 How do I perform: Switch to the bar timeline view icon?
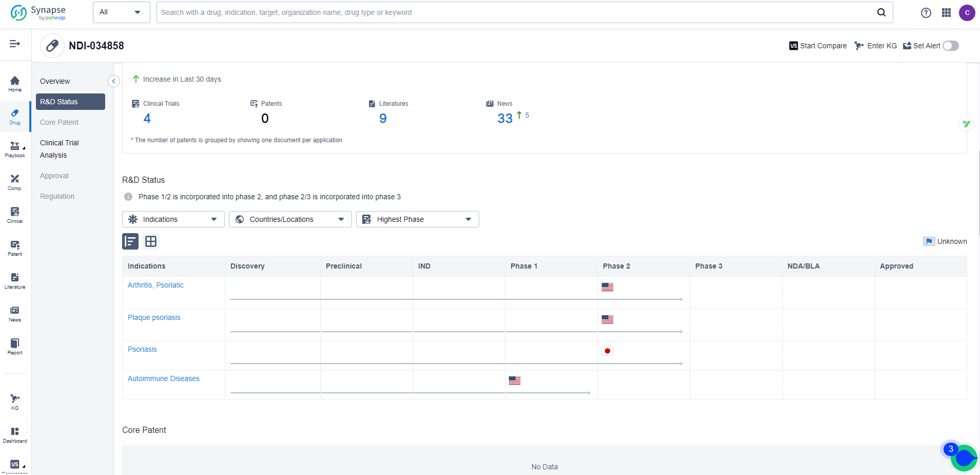coord(130,241)
